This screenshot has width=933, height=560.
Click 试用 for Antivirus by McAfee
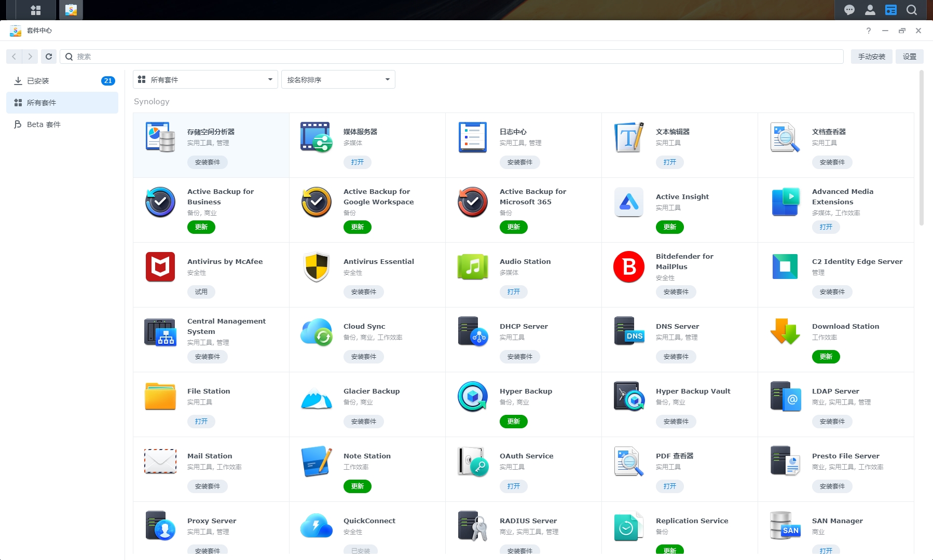201,292
